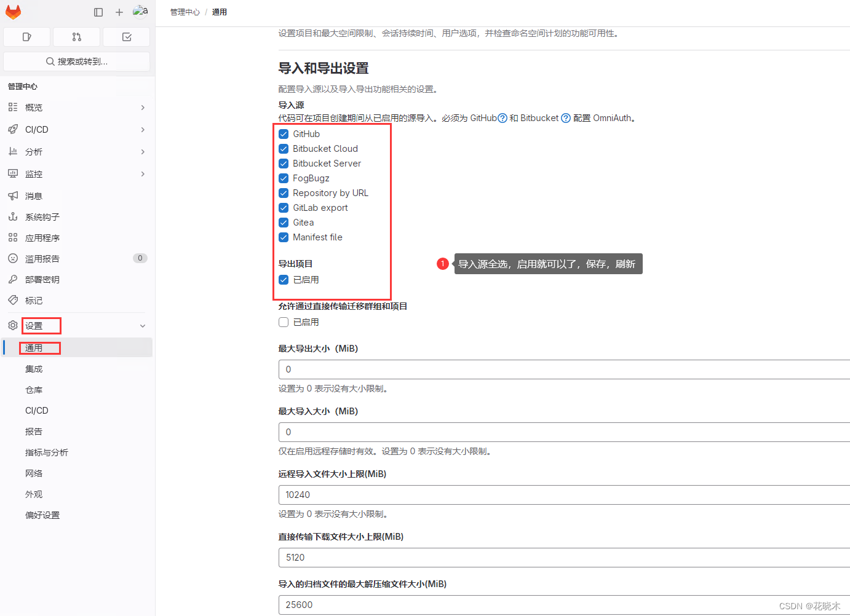Enable 直接传输迁移群组和项目 checkbox
The height and width of the screenshot is (616, 850).
point(284,322)
